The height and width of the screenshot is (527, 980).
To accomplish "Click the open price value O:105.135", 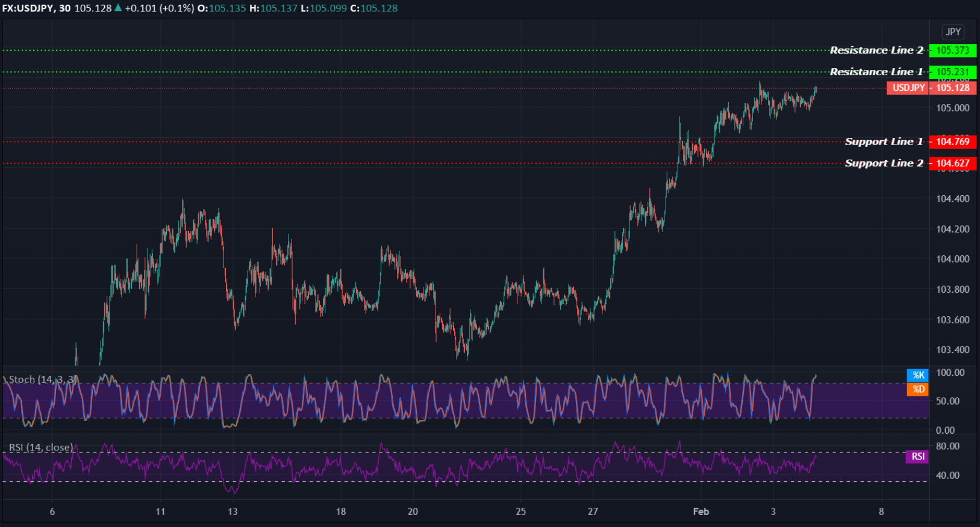I will click(x=222, y=8).
